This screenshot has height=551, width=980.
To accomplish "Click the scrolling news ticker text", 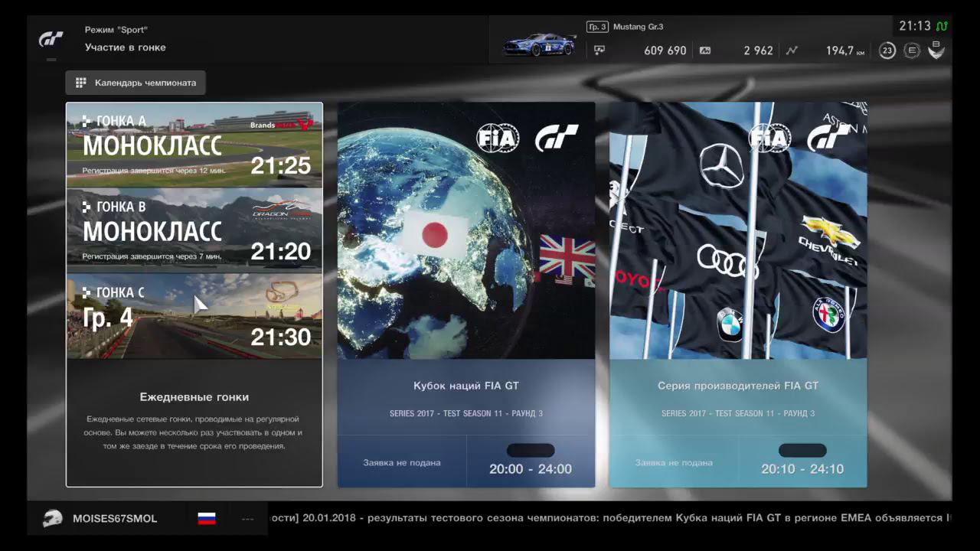I will point(609,518).
